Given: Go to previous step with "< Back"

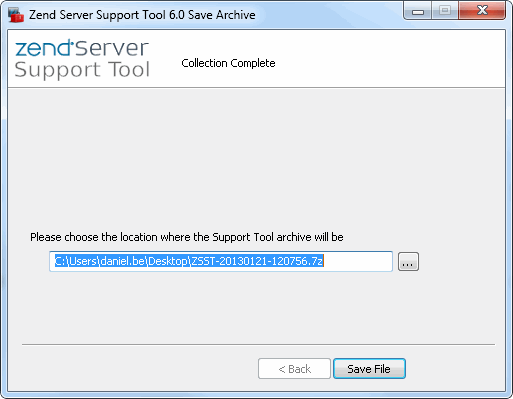Looking at the screenshot, I should (x=294, y=369).
